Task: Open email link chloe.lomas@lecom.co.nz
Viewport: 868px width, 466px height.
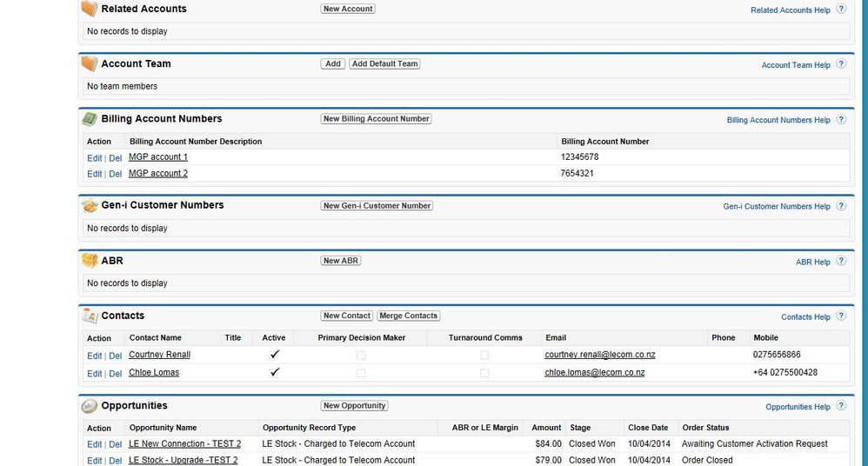Action: tap(594, 373)
